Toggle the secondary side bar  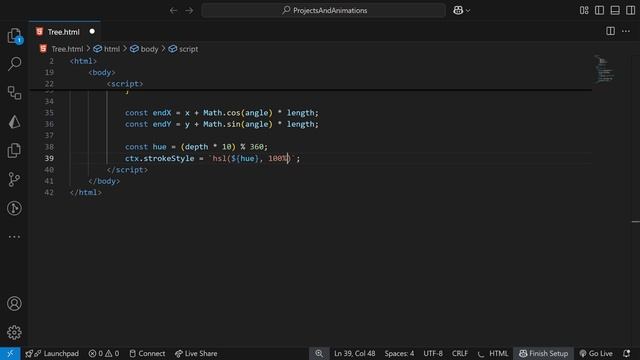630,11
